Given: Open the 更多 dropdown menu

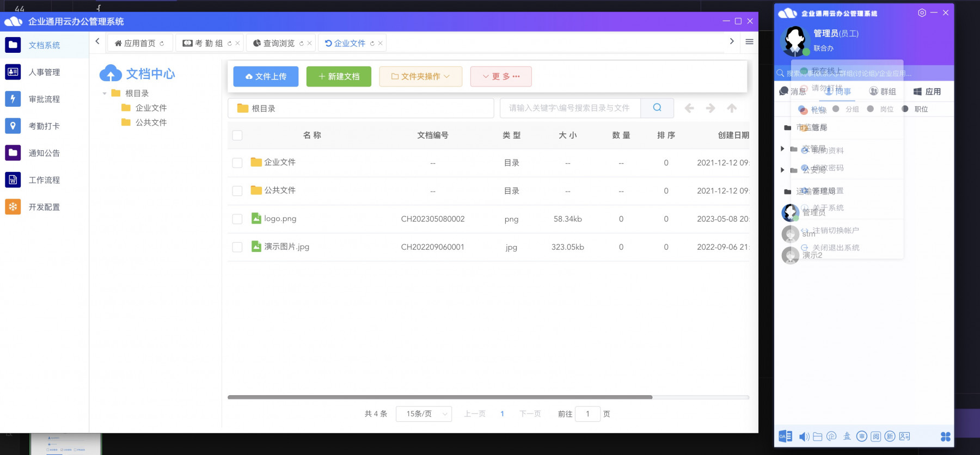Looking at the screenshot, I should (x=501, y=76).
